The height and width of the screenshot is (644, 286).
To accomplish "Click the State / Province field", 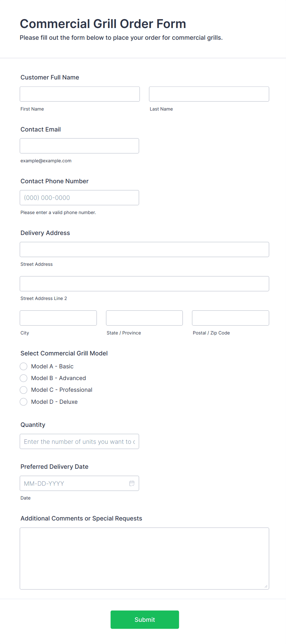I will tap(144, 318).
